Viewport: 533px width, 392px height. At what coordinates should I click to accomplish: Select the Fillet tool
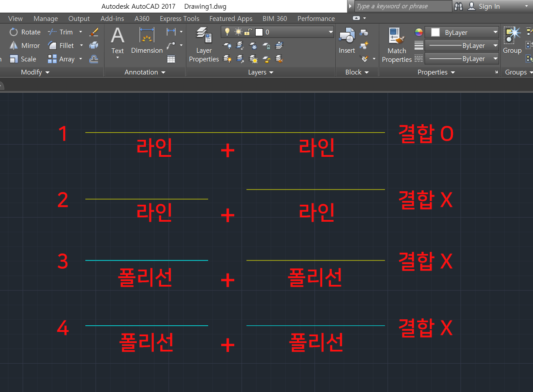pos(61,45)
